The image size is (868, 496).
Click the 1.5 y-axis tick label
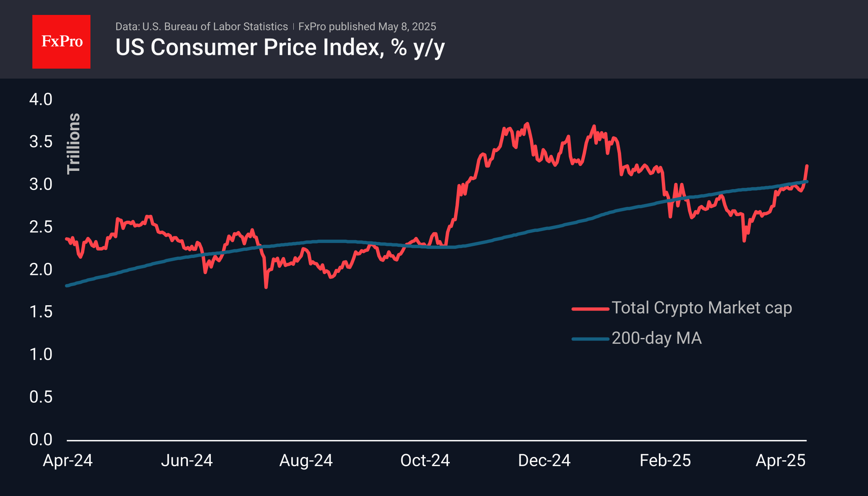click(x=41, y=312)
